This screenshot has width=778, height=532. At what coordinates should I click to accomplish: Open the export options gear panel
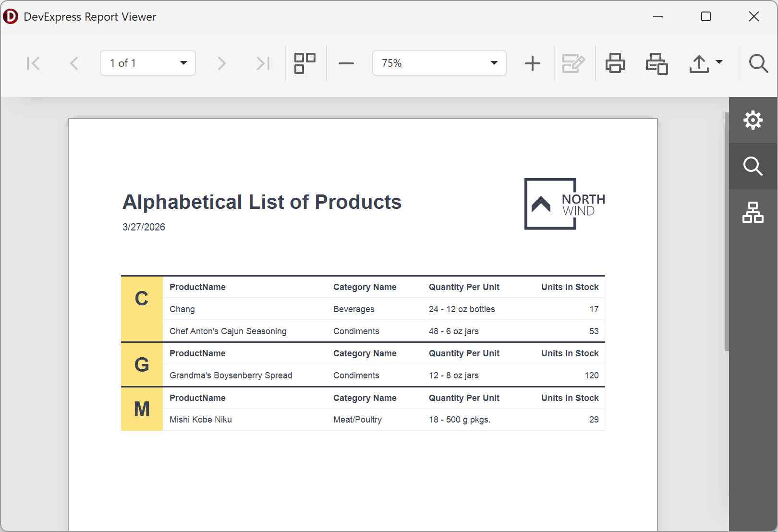click(753, 120)
